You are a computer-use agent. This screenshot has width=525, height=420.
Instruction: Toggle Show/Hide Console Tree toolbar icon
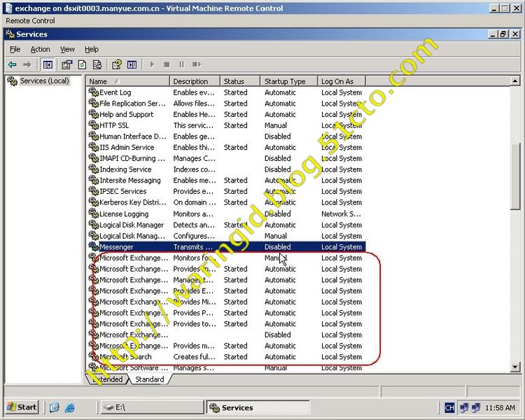[48, 64]
